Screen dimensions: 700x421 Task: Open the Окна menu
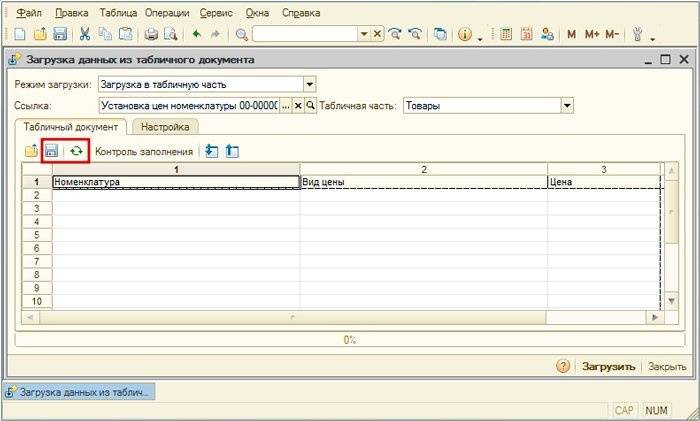(257, 13)
